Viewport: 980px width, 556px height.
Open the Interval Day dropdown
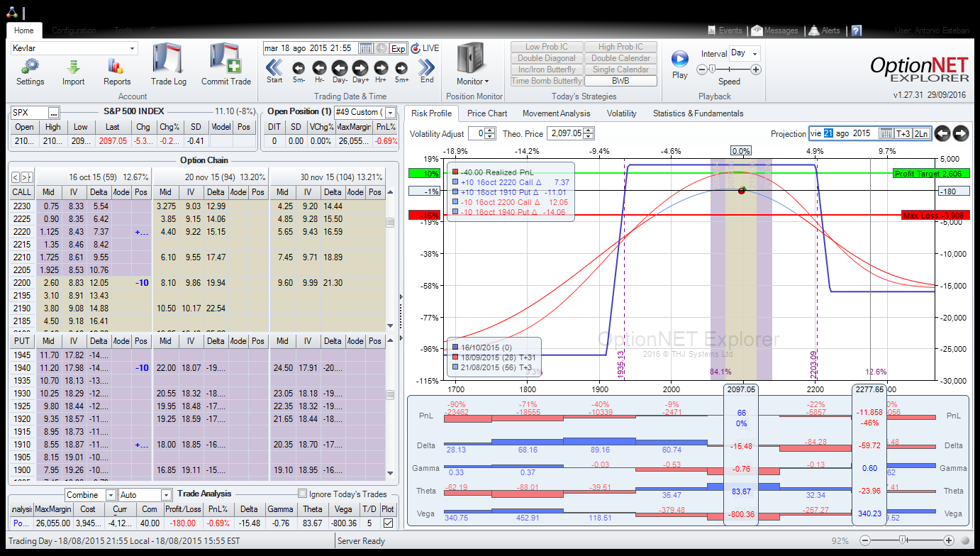pyautogui.click(x=754, y=53)
